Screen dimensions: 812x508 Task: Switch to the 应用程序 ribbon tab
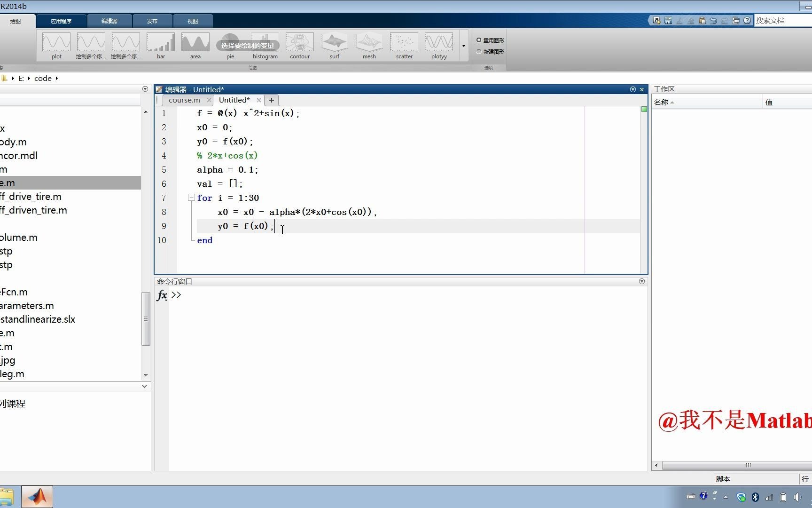[61, 21]
